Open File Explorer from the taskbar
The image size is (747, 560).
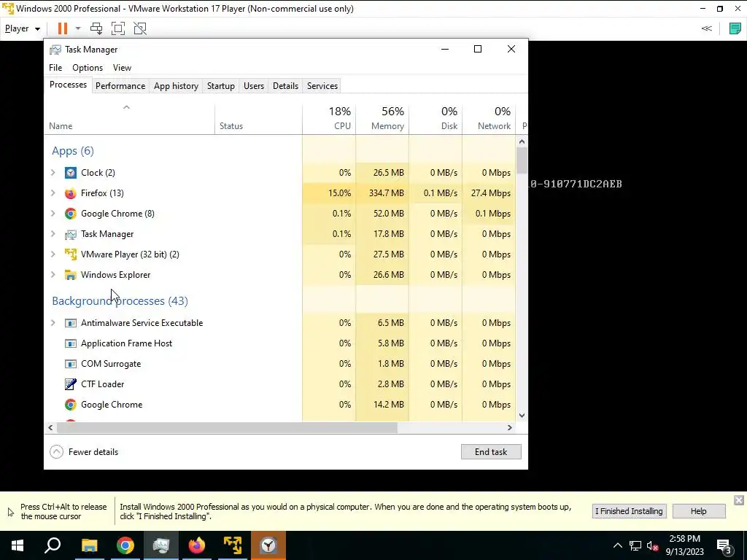89,545
